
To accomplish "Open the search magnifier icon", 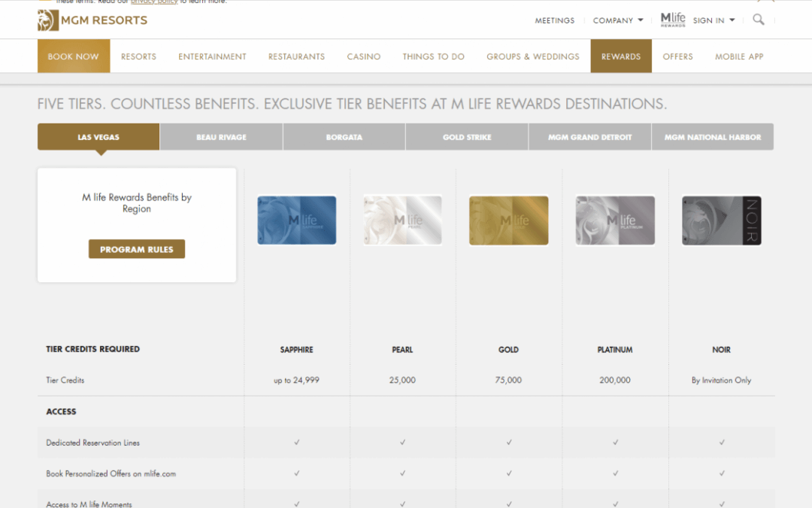I will point(758,20).
